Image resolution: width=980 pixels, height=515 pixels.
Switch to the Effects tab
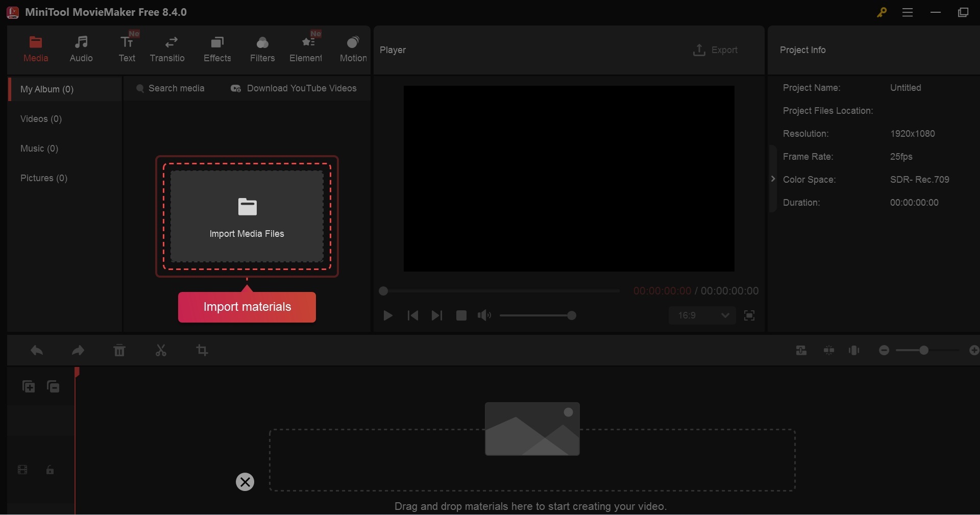click(x=217, y=50)
